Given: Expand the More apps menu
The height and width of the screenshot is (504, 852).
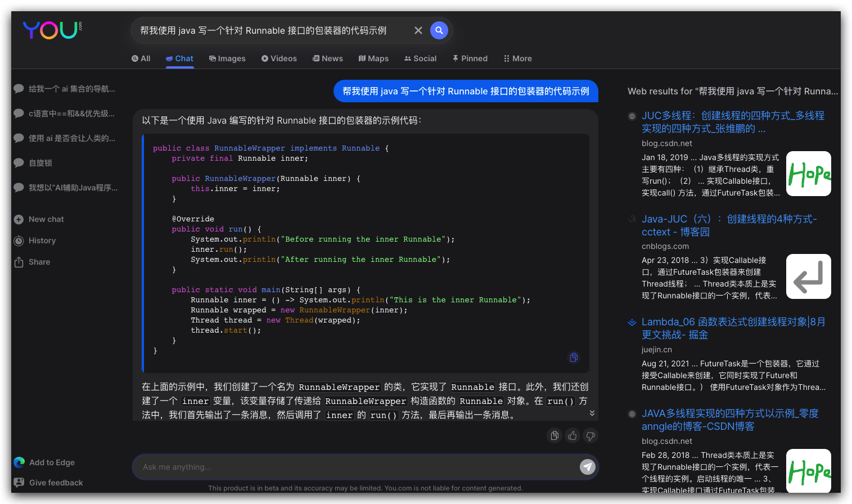Looking at the screenshot, I should pos(517,58).
